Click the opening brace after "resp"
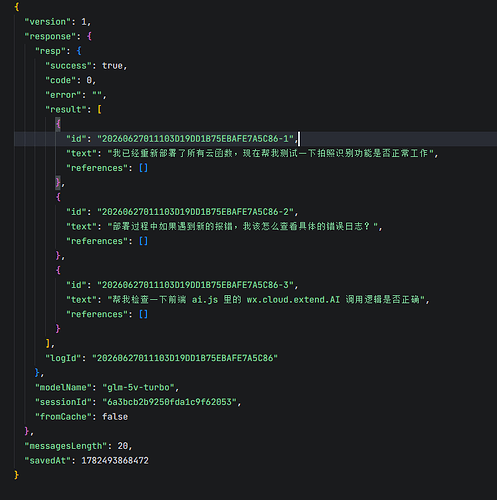The height and width of the screenshot is (500, 497). (79, 51)
